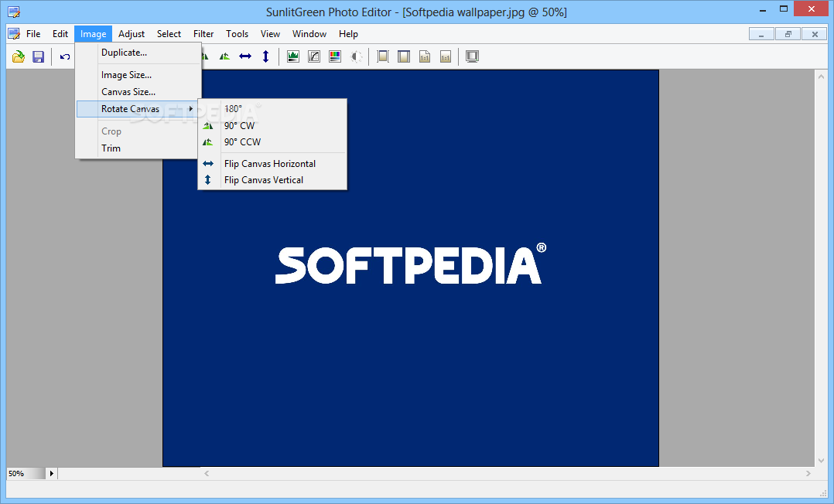Choose 90° CCW in Rotate Canvas submenu
Screen dimensions: 834x504
[x=272, y=142]
